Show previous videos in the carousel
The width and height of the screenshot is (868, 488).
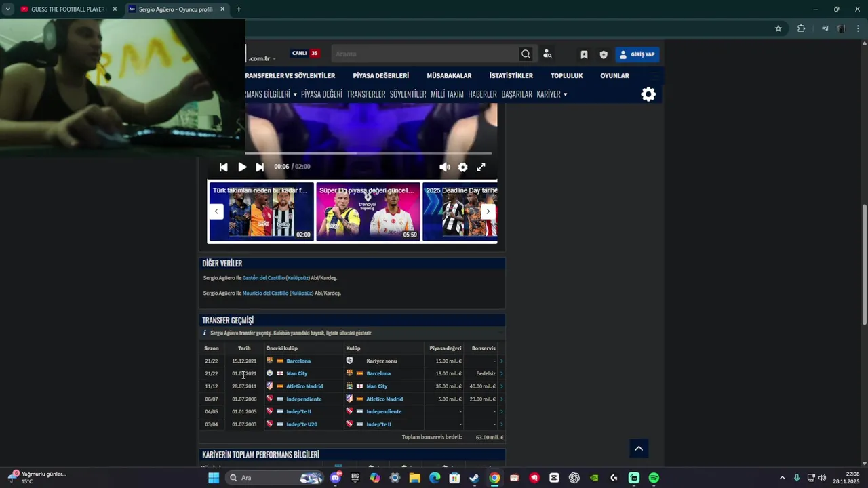tap(216, 211)
